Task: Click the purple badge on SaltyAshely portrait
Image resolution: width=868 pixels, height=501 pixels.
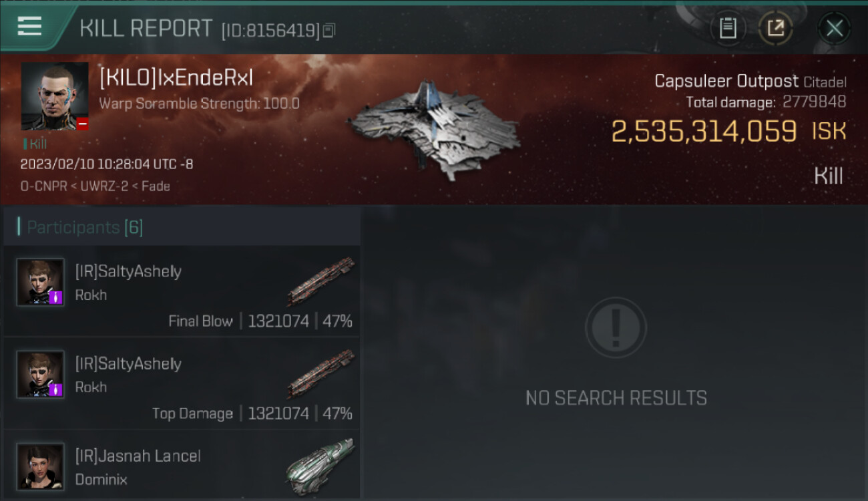Action: click(56, 297)
